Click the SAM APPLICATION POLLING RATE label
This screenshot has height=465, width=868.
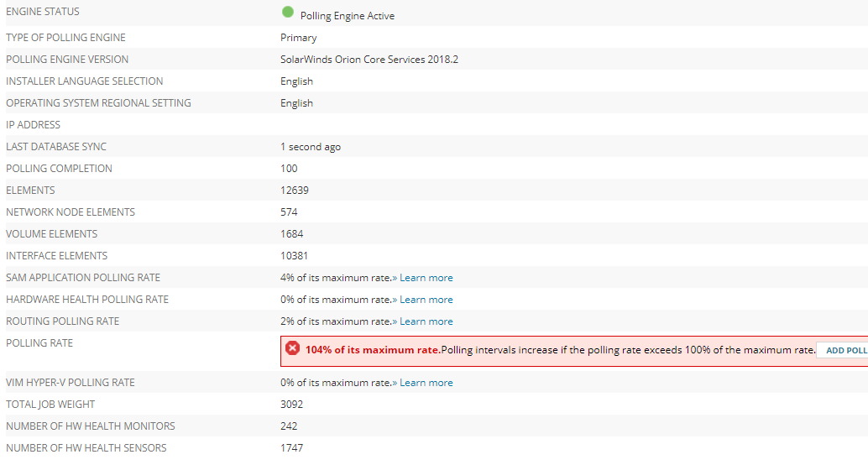point(83,278)
